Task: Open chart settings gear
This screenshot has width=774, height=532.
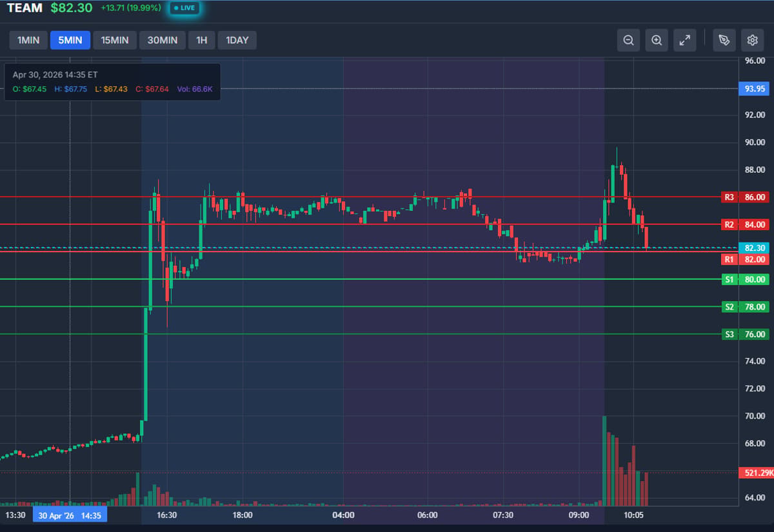Action: [752, 40]
